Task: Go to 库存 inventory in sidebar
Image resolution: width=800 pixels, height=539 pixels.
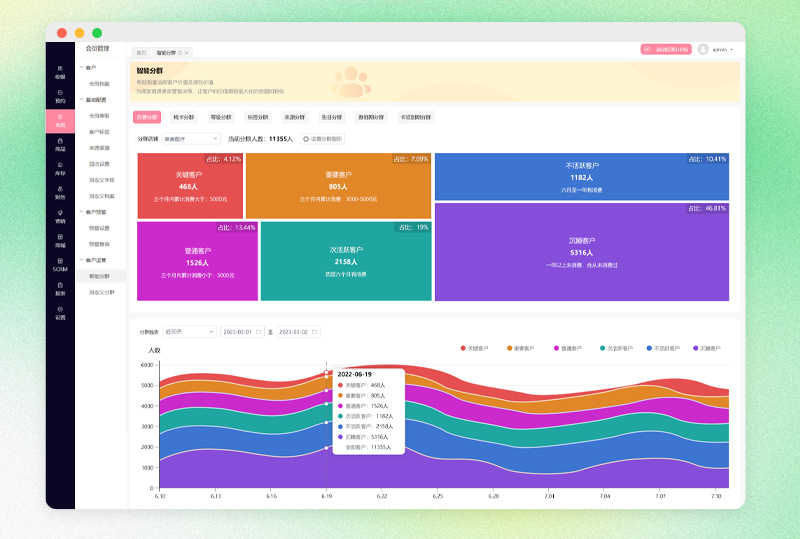Action: [x=60, y=168]
